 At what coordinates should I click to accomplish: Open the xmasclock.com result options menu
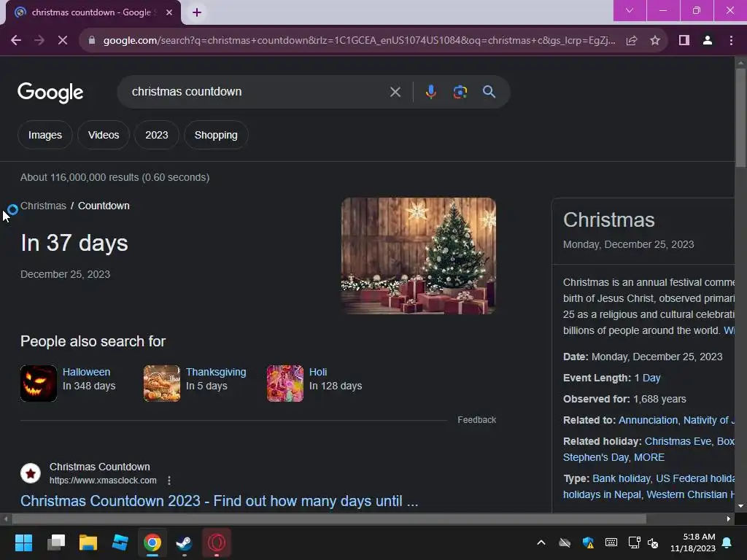(x=169, y=481)
